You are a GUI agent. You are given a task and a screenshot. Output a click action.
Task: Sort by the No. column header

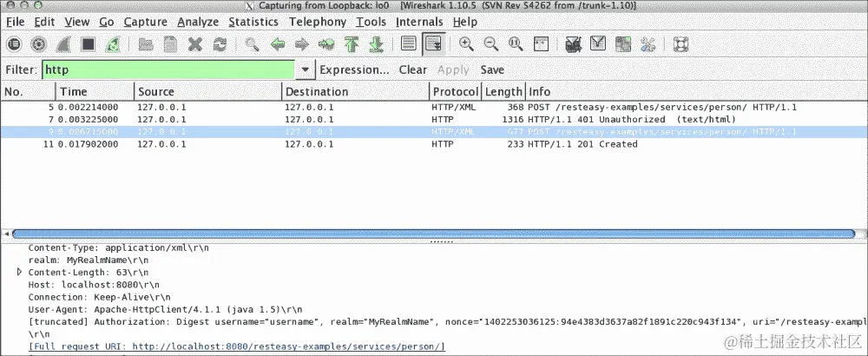[29, 91]
